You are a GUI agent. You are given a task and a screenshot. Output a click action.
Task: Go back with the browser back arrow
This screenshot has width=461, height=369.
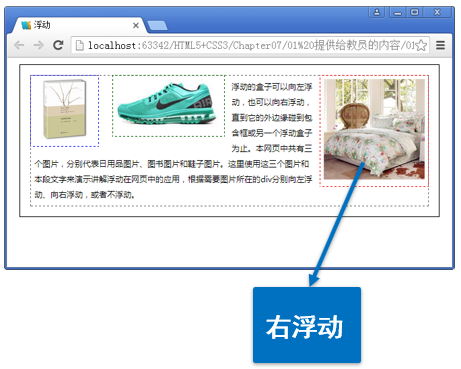[19, 45]
